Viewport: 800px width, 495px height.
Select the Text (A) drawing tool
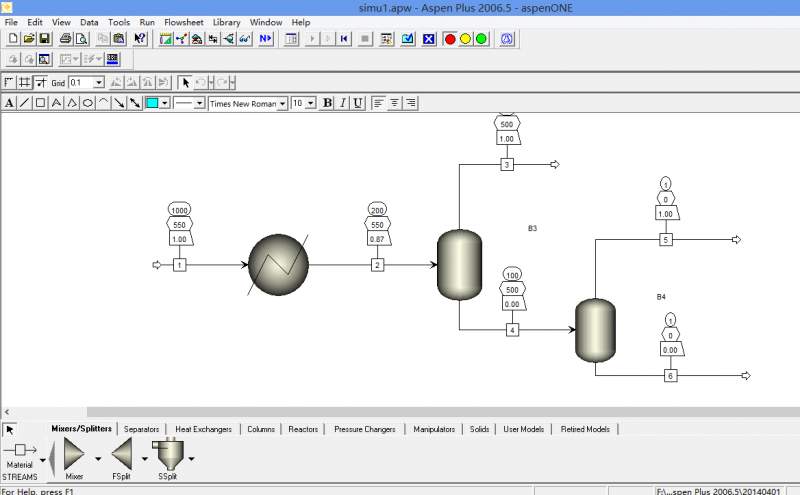9,103
